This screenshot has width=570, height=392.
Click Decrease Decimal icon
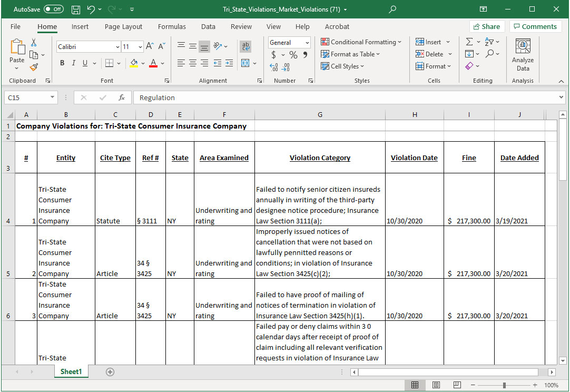pos(286,67)
